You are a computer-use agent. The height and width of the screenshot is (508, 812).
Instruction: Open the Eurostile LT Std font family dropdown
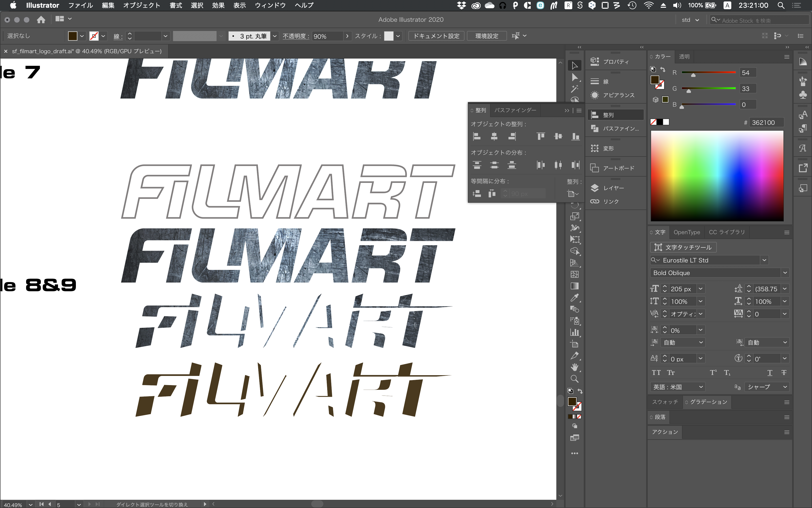click(764, 260)
